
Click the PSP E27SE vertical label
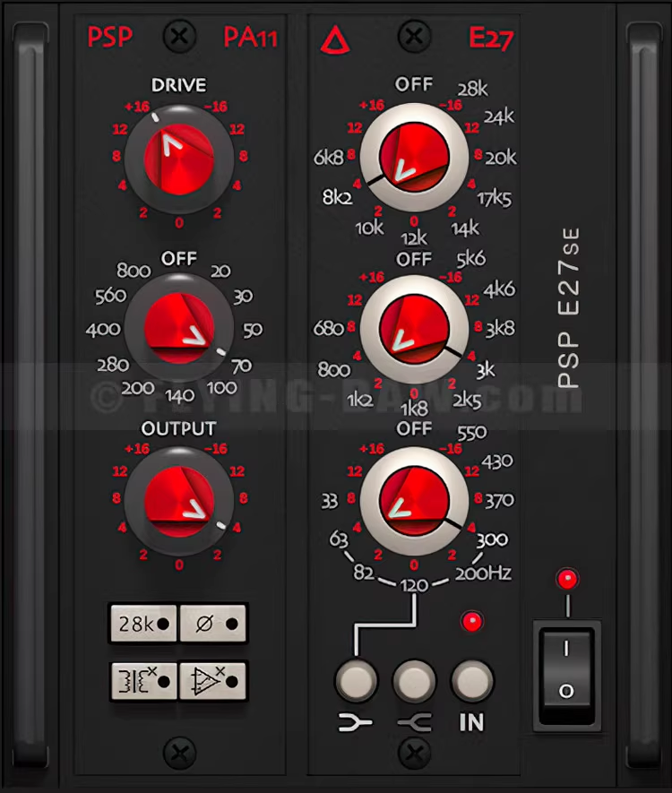[569, 307]
